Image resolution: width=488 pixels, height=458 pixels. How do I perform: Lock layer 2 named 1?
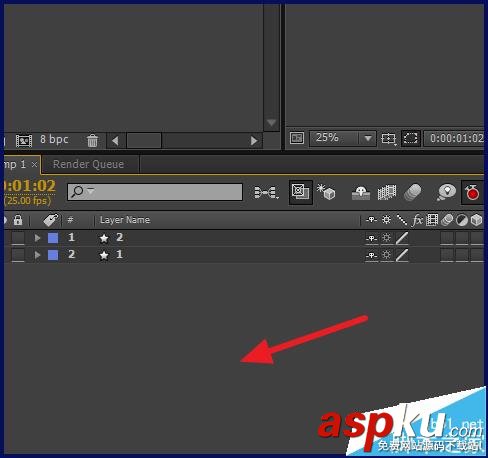click(x=18, y=255)
